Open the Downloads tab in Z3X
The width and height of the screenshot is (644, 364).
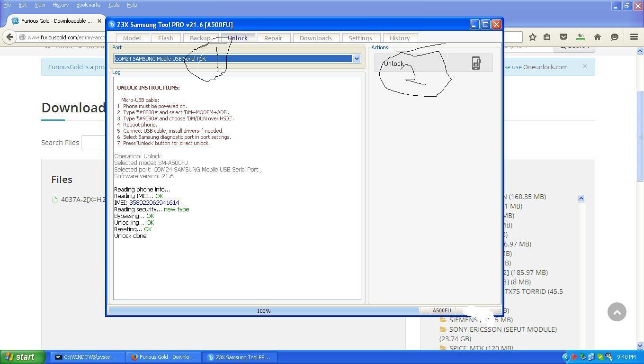point(315,38)
